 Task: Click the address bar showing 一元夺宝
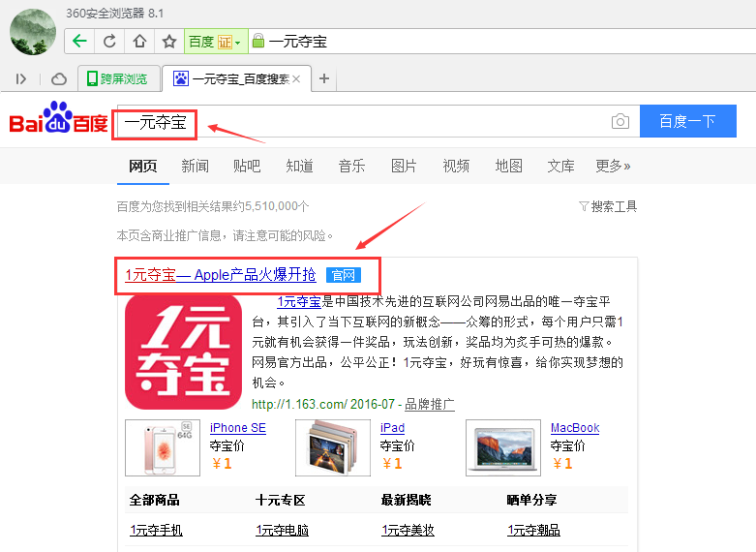click(x=501, y=42)
